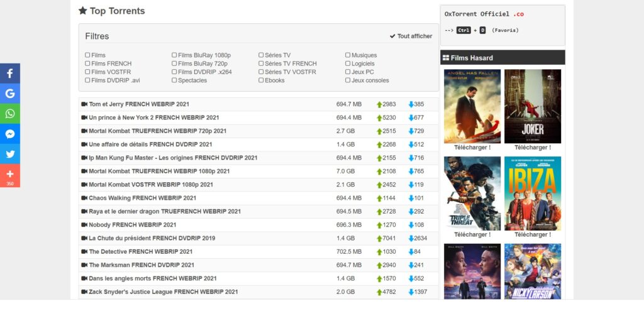
Task: Check the Films FRENCH filter
Action: click(87, 63)
